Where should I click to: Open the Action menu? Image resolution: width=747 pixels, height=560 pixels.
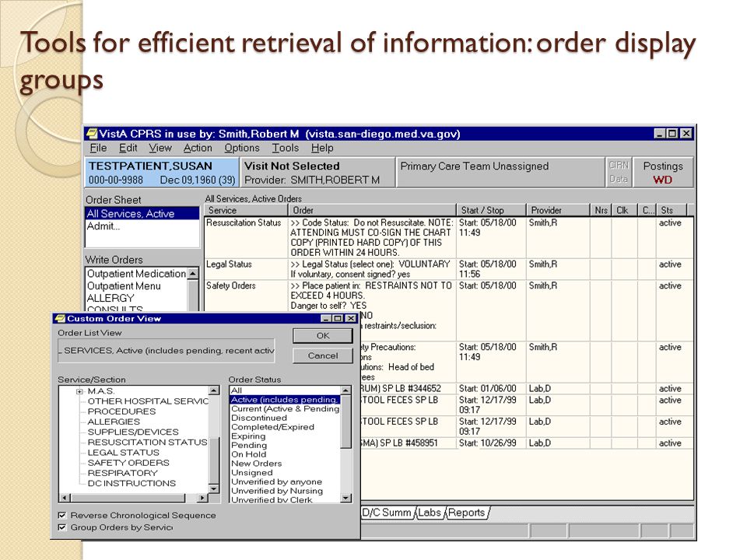(198, 148)
